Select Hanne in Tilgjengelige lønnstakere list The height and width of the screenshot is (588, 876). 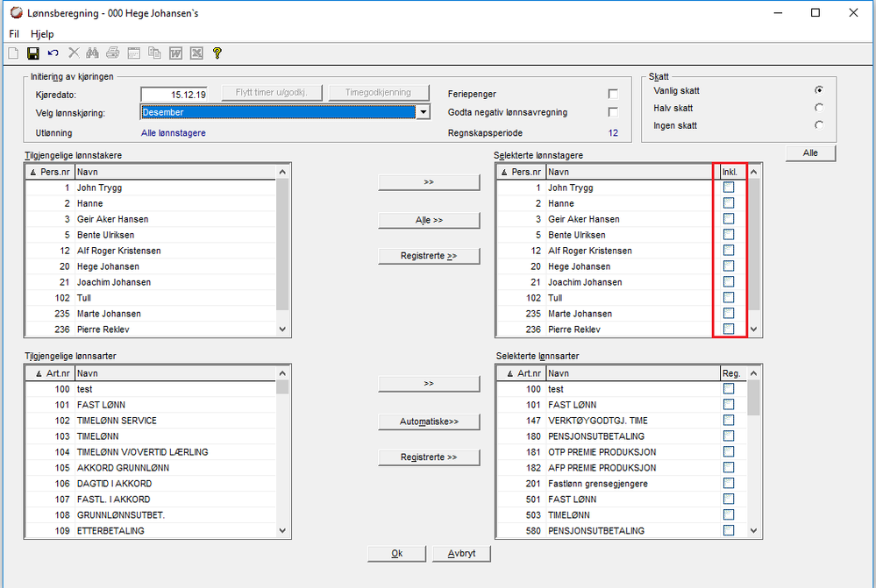click(151, 203)
